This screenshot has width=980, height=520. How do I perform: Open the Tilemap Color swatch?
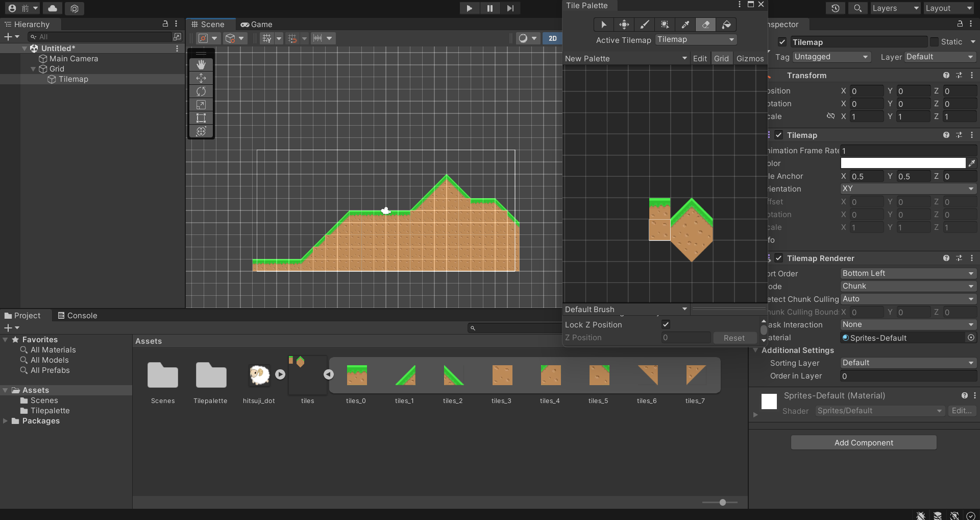pyautogui.click(x=903, y=163)
